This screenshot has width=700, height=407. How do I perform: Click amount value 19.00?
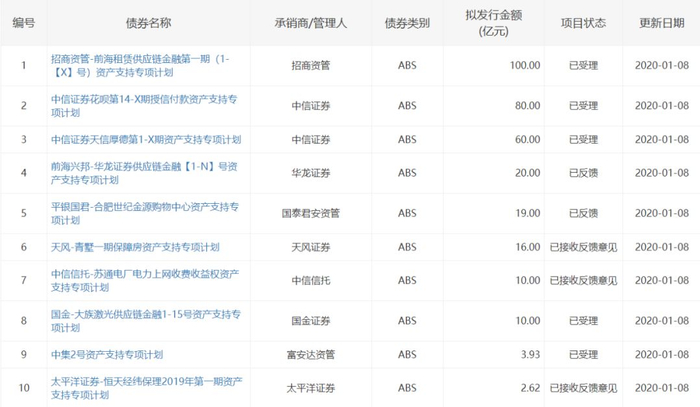click(528, 213)
